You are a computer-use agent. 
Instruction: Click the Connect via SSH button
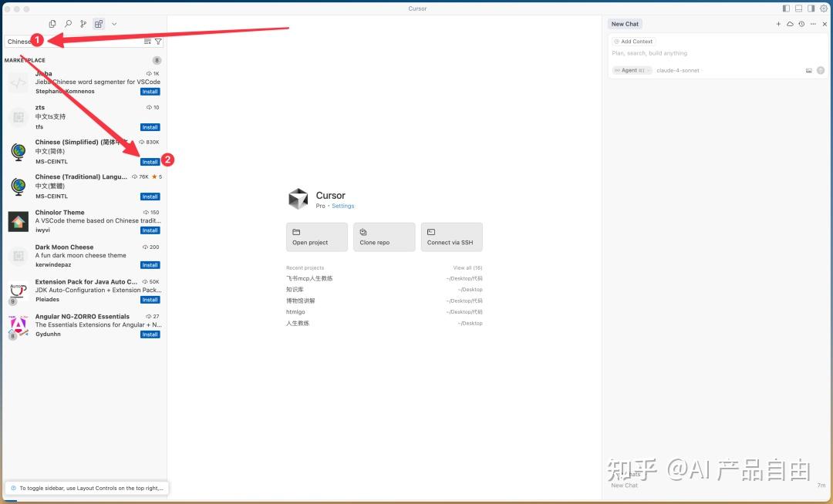451,237
